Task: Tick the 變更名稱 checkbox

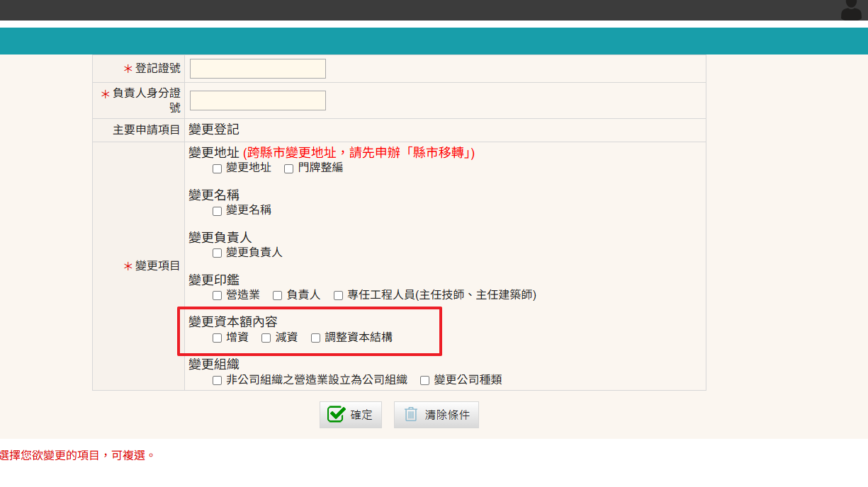Action: tap(218, 211)
